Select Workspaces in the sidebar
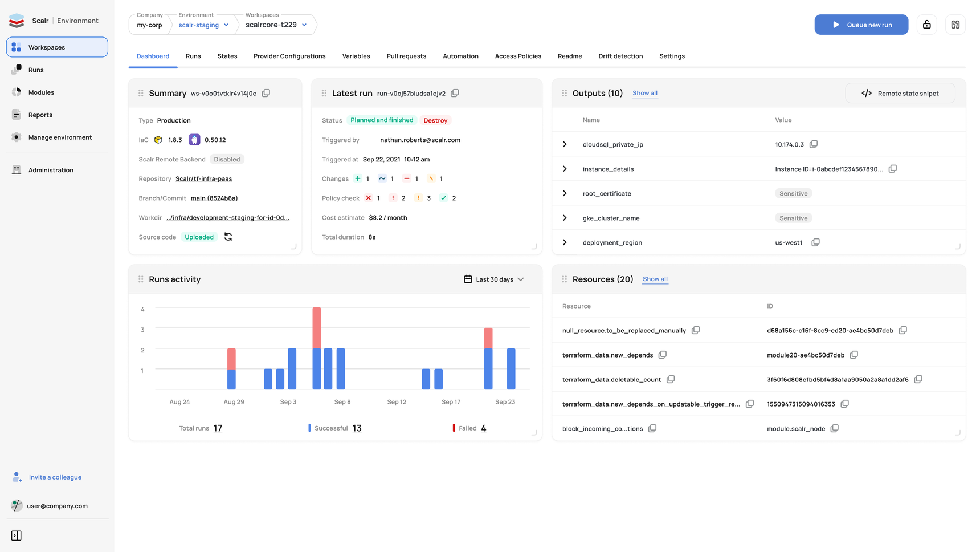This screenshot has width=980, height=552. (x=57, y=47)
